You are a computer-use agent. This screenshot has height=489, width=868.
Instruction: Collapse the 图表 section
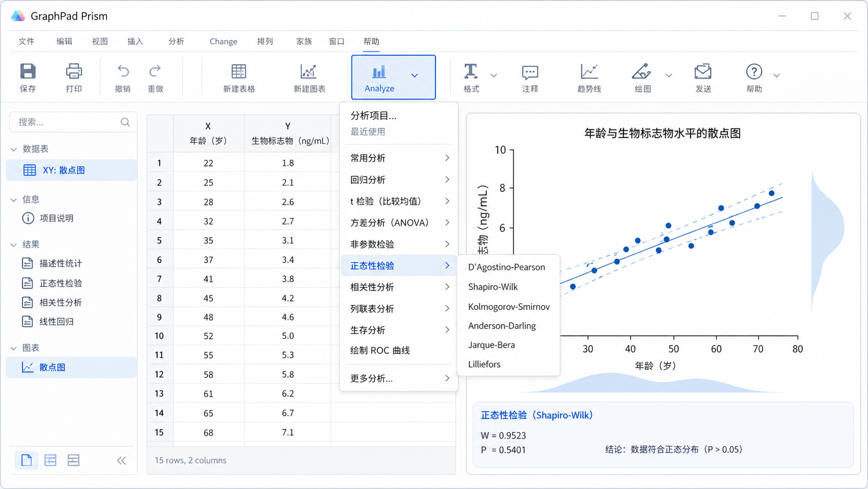[x=13, y=348]
